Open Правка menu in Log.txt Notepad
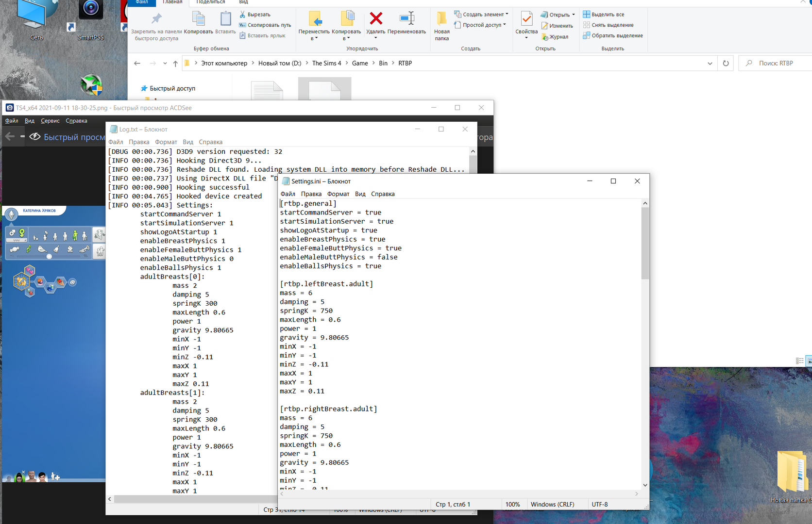The image size is (812, 524). click(139, 142)
